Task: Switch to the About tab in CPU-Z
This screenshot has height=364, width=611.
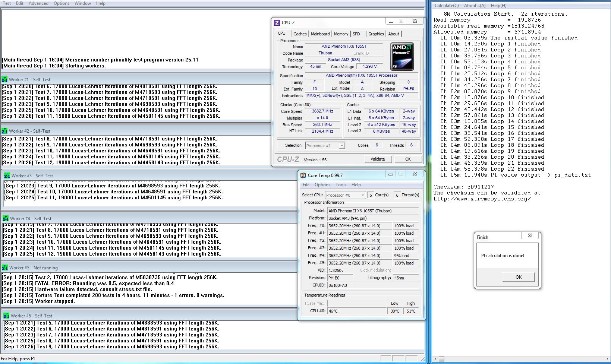Action: click(394, 34)
